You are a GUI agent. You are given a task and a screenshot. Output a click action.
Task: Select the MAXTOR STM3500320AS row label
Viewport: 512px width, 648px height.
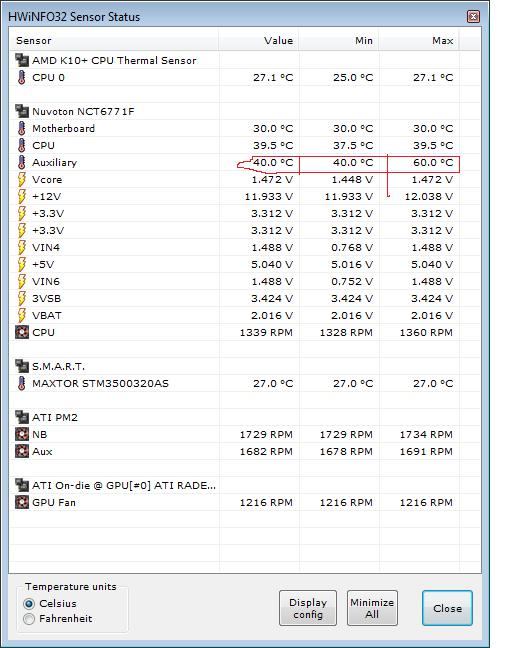click(100, 384)
